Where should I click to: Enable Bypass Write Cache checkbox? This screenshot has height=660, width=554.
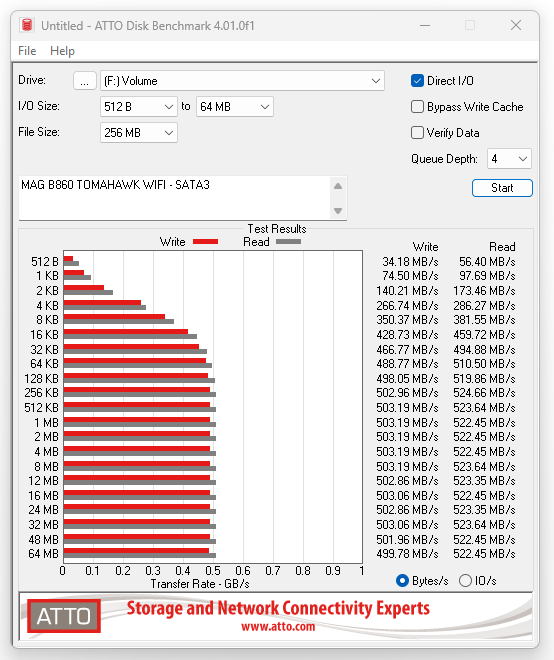417,107
